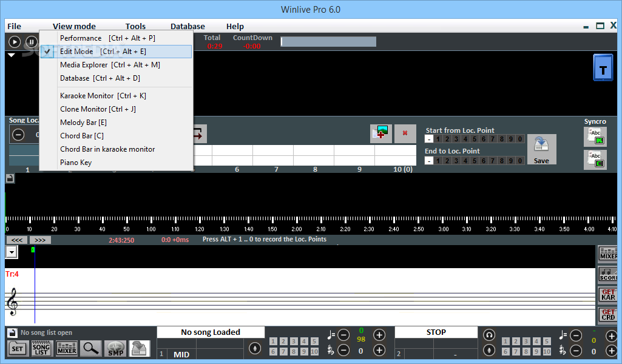Open the View mode menu
The height and width of the screenshot is (364, 622).
(x=74, y=26)
